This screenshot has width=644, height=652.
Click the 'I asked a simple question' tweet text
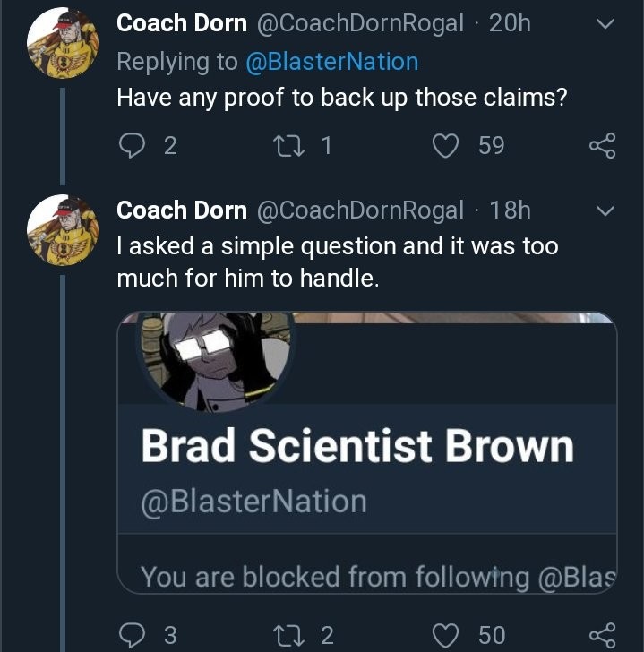338,262
